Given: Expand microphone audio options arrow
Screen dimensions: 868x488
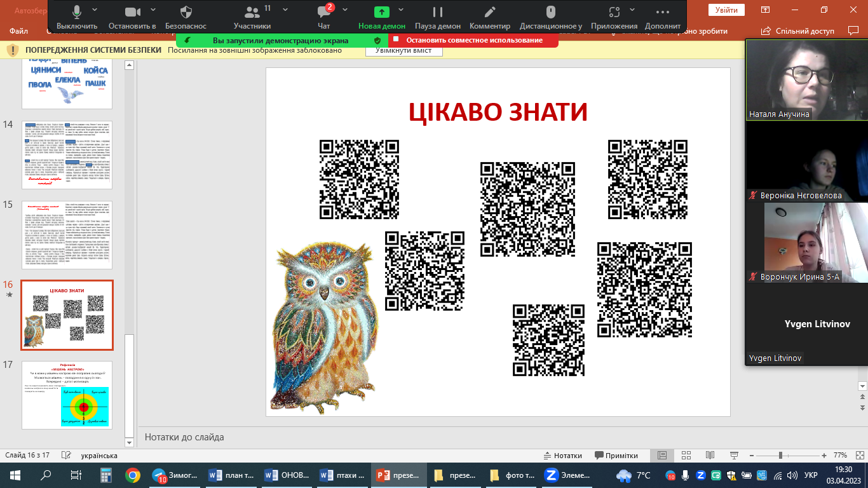Looking at the screenshot, I should 95,10.
